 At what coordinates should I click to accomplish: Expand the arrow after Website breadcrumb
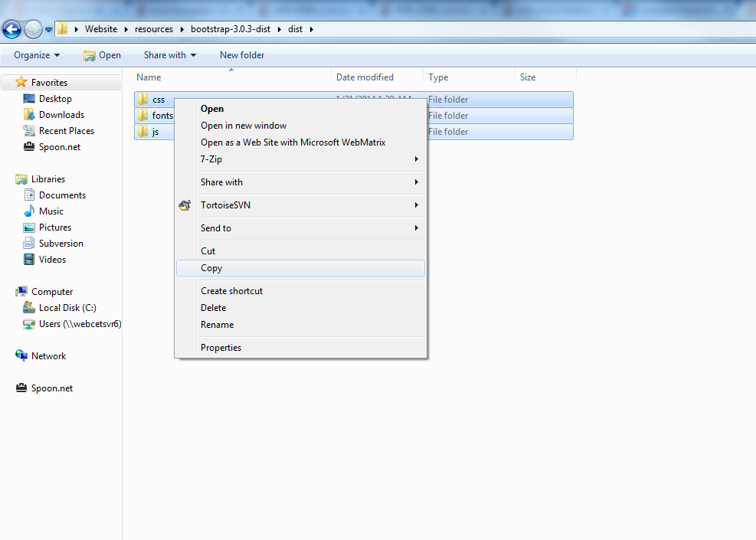click(126, 29)
